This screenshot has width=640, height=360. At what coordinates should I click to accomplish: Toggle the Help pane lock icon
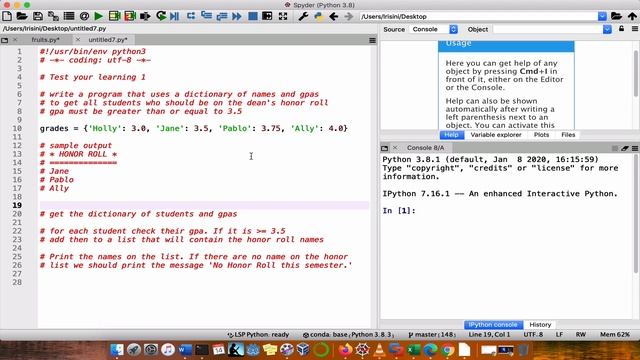point(621,29)
